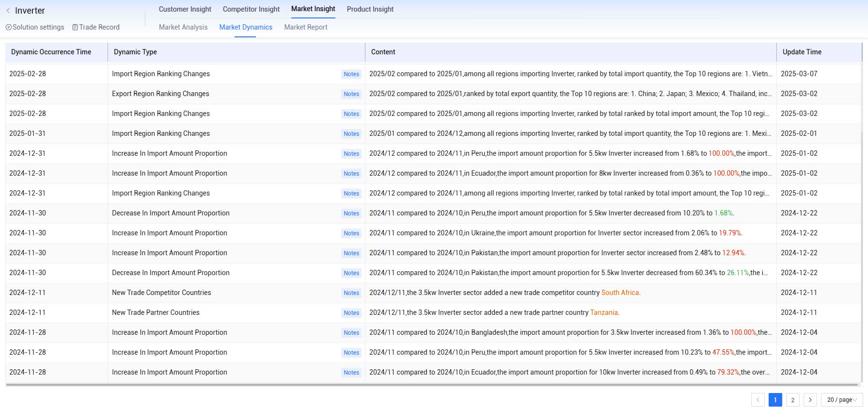Switch to Product Insight tab

tap(370, 9)
